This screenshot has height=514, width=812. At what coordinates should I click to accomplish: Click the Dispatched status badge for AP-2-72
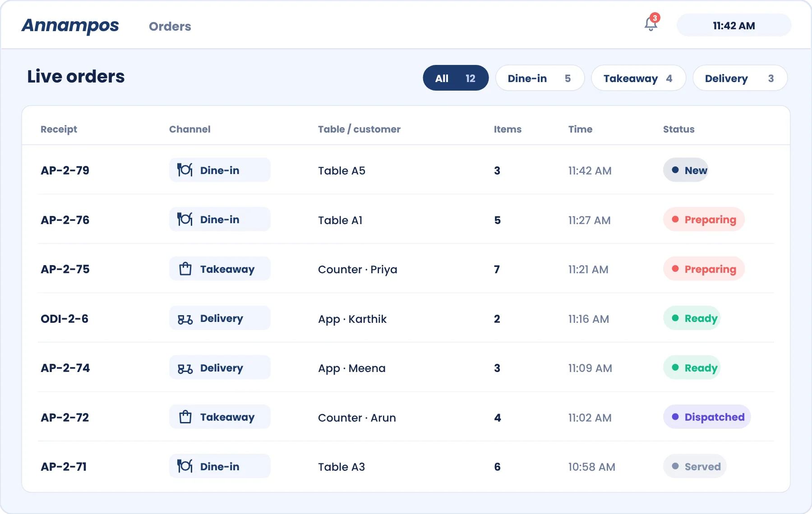[707, 417]
